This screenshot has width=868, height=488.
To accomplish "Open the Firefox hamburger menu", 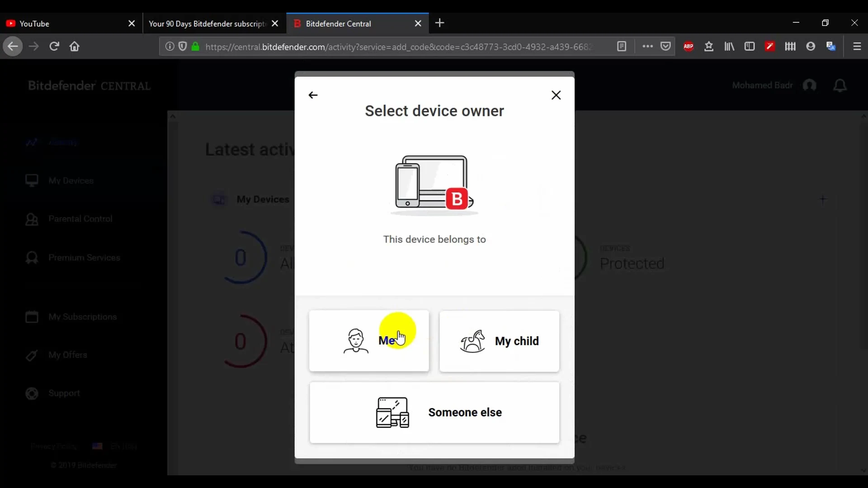I will point(857,47).
